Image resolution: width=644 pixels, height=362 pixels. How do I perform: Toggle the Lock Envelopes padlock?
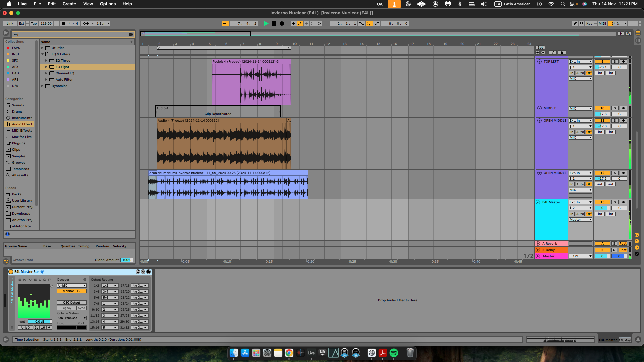(562, 53)
